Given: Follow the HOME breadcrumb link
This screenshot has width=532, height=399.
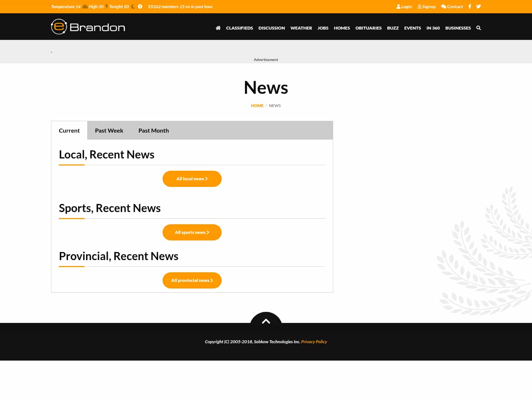Looking at the screenshot, I should coord(257,106).
